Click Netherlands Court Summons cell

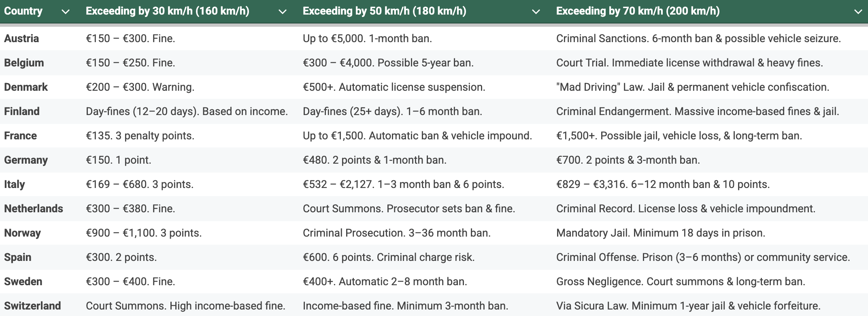[x=409, y=209]
